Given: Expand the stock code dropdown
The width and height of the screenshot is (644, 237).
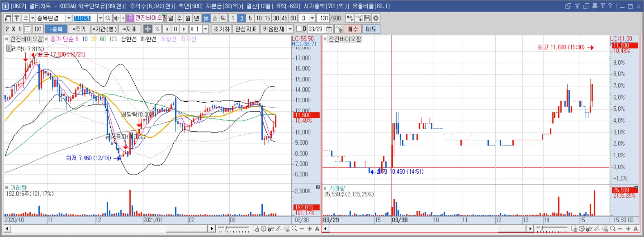Looking at the screenshot, I should pos(100,18).
